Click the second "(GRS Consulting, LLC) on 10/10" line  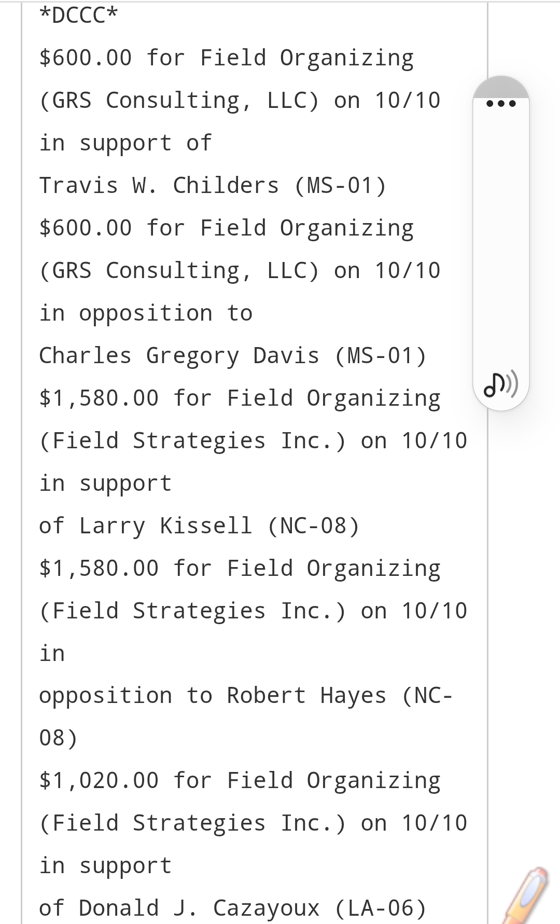[x=240, y=271]
